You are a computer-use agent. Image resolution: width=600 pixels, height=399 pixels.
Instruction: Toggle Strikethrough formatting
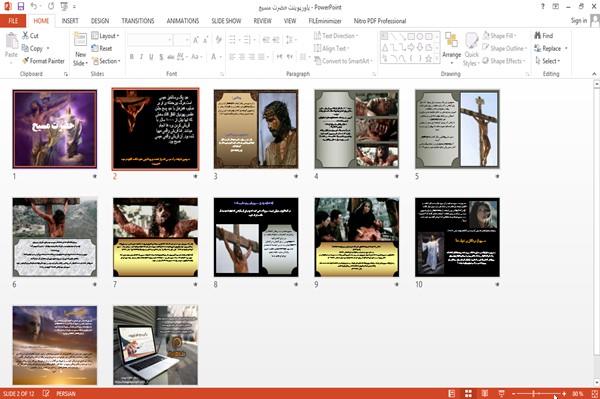tap(171, 57)
